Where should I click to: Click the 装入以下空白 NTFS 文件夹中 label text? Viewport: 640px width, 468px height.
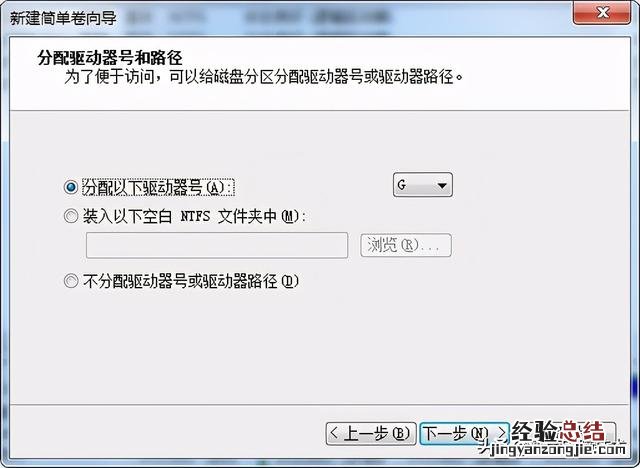194,216
